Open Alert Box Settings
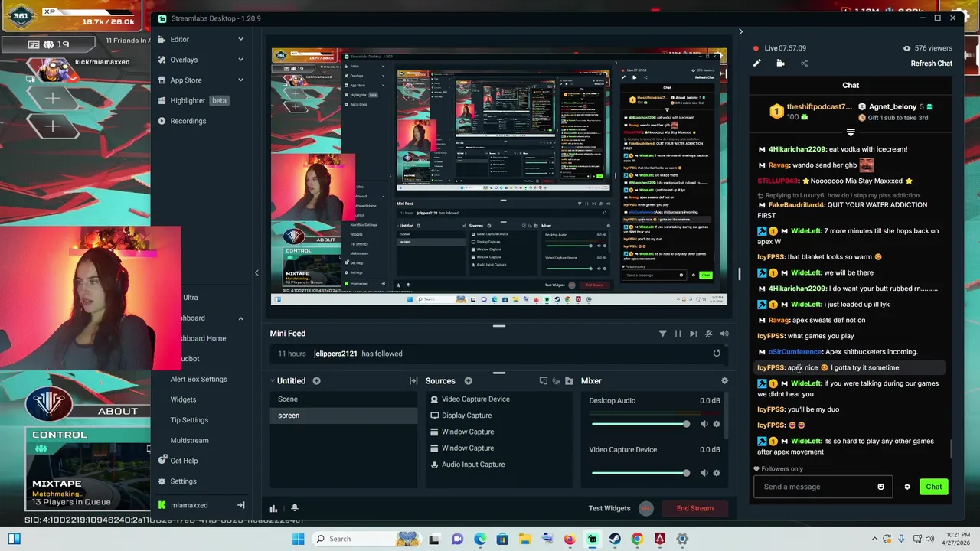 pos(198,379)
